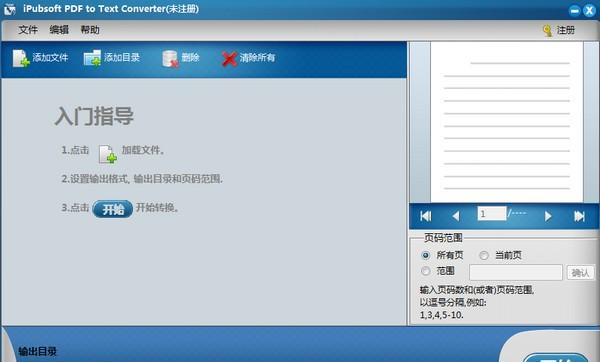The image size is (600, 362).
Task: Click the document preview page thumbnail
Action: 507,122
